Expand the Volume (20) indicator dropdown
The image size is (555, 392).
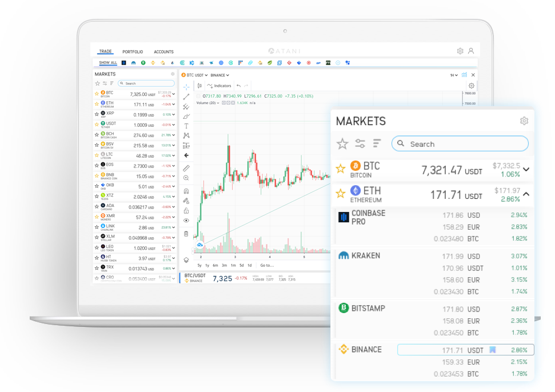coord(218,103)
